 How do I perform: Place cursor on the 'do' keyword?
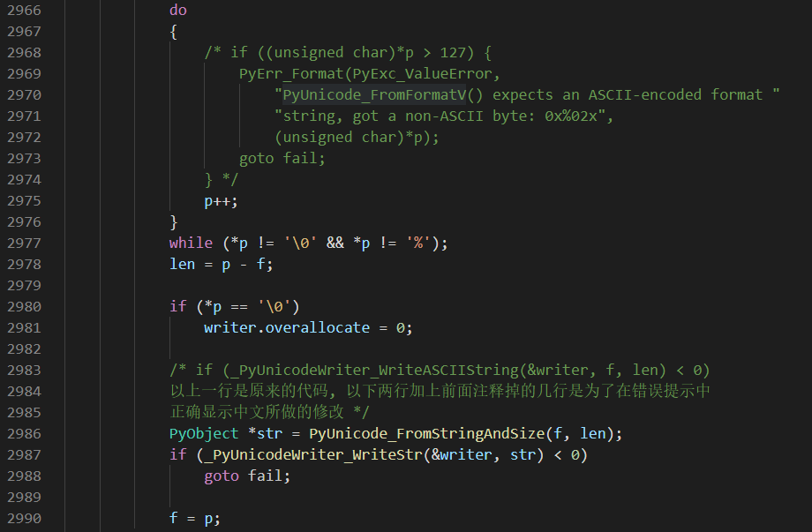point(178,11)
